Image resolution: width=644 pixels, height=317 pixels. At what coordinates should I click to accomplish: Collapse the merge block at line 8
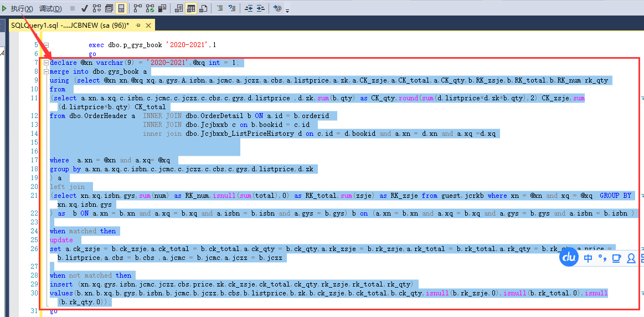pyautogui.click(x=47, y=72)
